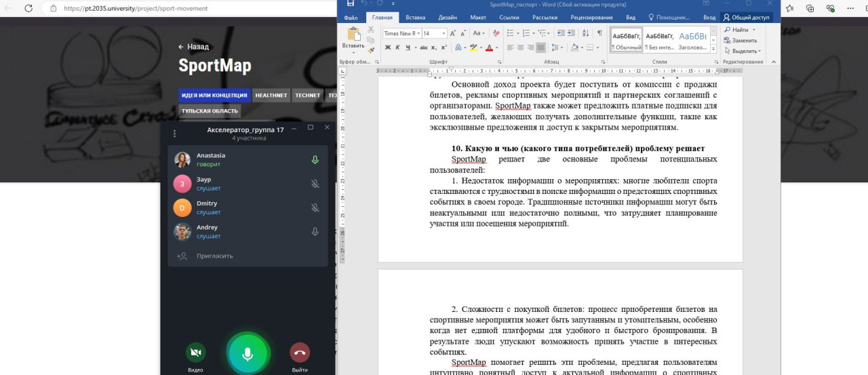
Task: Expand the styles gallery arrow
Action: pos(712,50)
